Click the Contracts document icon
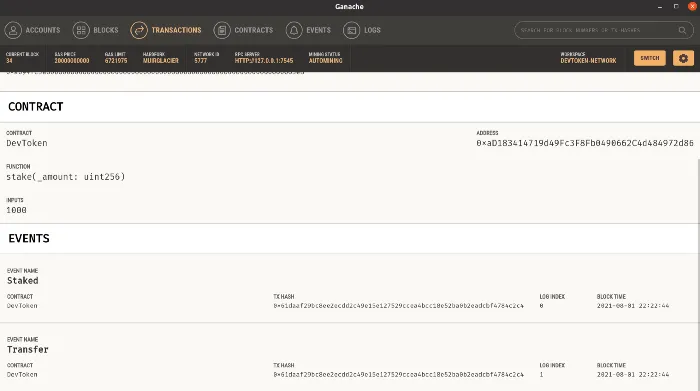The width and height of the screenshot is (700, 391). [222, 30]
